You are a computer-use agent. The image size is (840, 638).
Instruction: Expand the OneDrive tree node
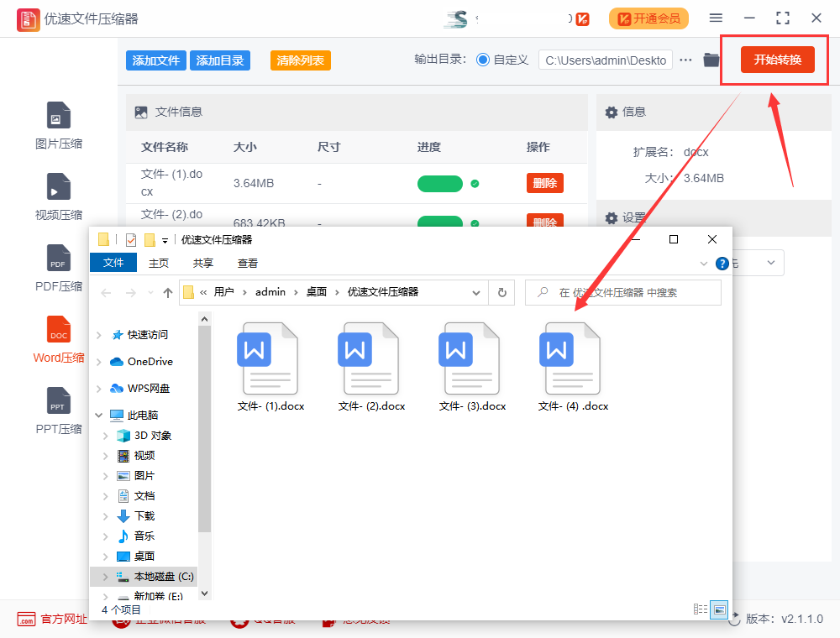click(x=98, y=362)
